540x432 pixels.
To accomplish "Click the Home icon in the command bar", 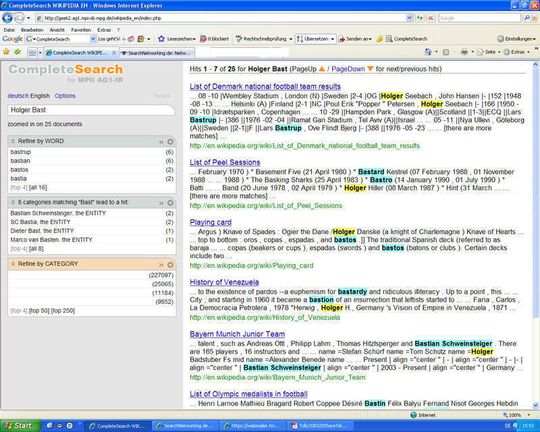I will pos(428,52).
